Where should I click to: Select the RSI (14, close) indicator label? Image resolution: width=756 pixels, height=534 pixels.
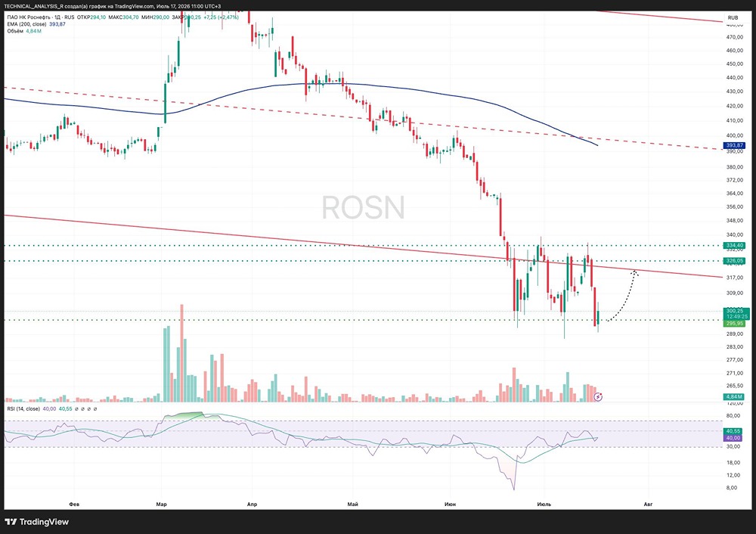click(23, 408)
